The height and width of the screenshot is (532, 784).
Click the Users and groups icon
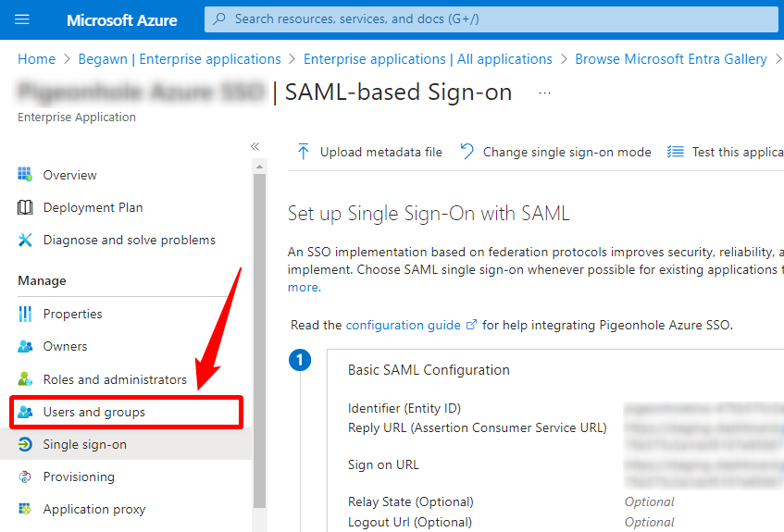coord(25,412)
